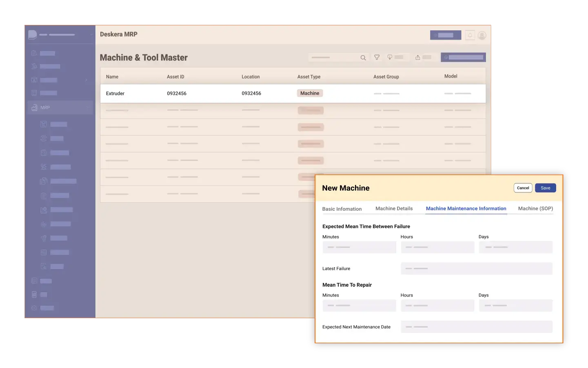
Task: Click the export share-arrow icon
Action: 417,57
